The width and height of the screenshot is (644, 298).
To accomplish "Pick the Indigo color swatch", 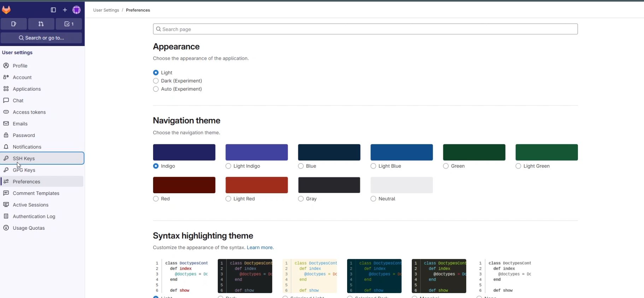I will click(x=184, y=152).
